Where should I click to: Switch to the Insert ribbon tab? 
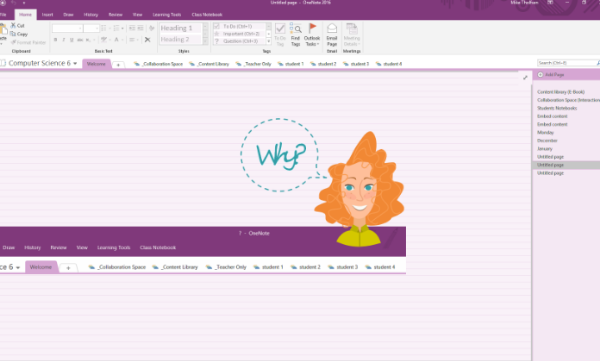[x=47, y=15]
